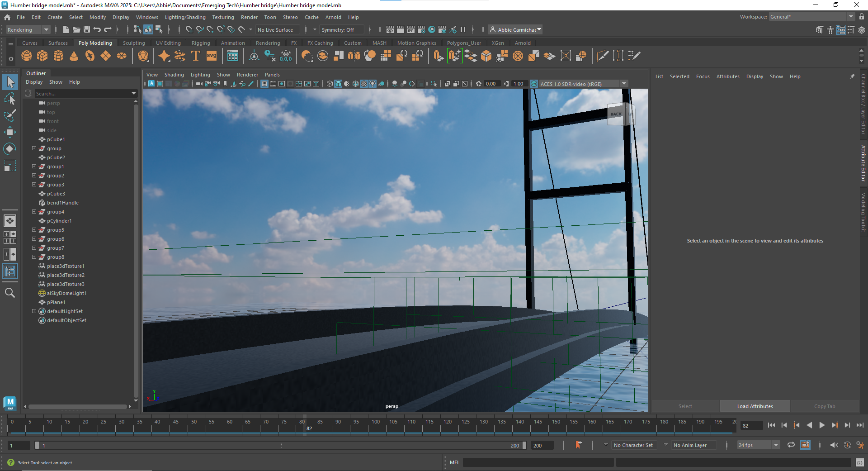Select the Lasso tool in the toolbox
This screenshot has width=868, height=471.
10,99
